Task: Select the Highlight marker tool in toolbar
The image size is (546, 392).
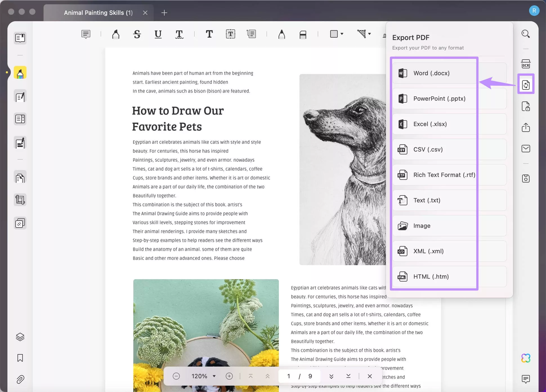Action: (116, 34)
